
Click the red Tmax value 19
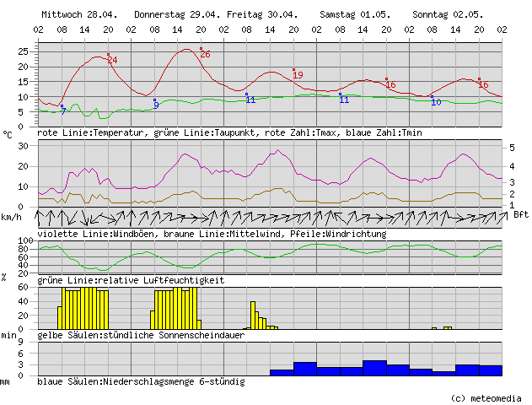pyautogui.click(x=298, y=75)
